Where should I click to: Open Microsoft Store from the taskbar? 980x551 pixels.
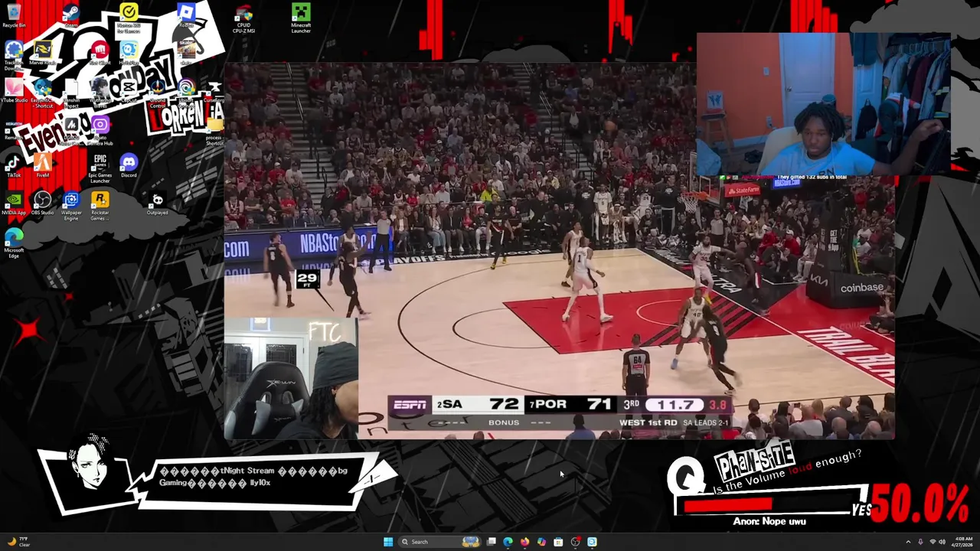pos(559,542)
